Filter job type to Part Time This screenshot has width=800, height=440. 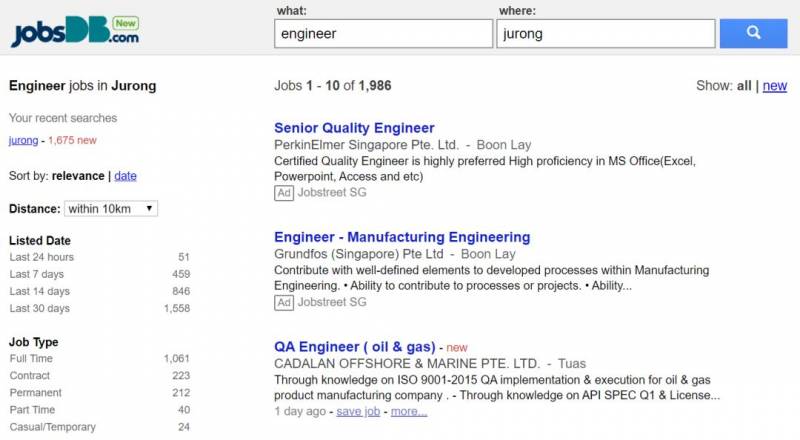(32, 410)
